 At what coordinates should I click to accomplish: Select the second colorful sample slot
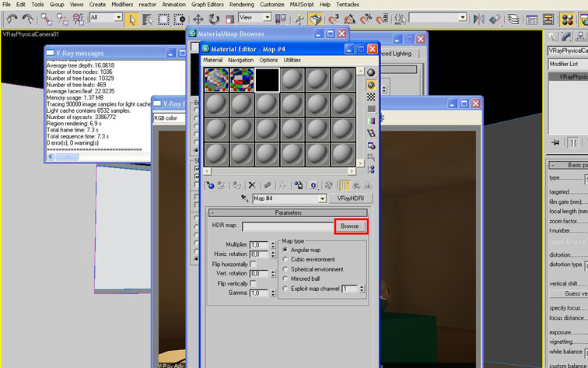[242, 80]
